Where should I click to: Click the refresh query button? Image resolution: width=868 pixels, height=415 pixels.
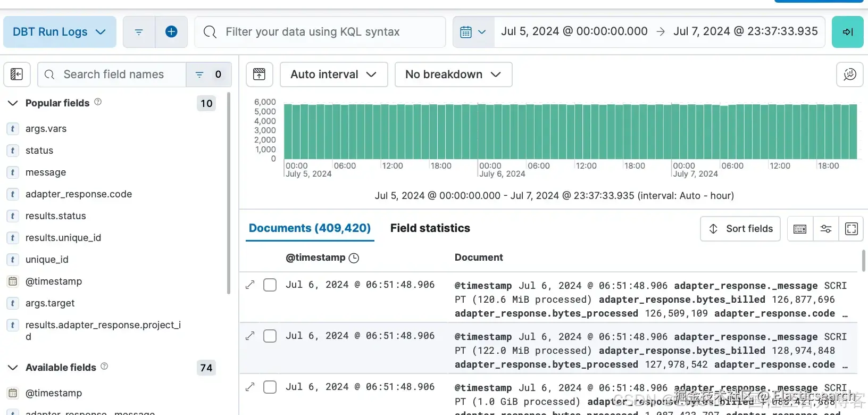click(847, 32)
